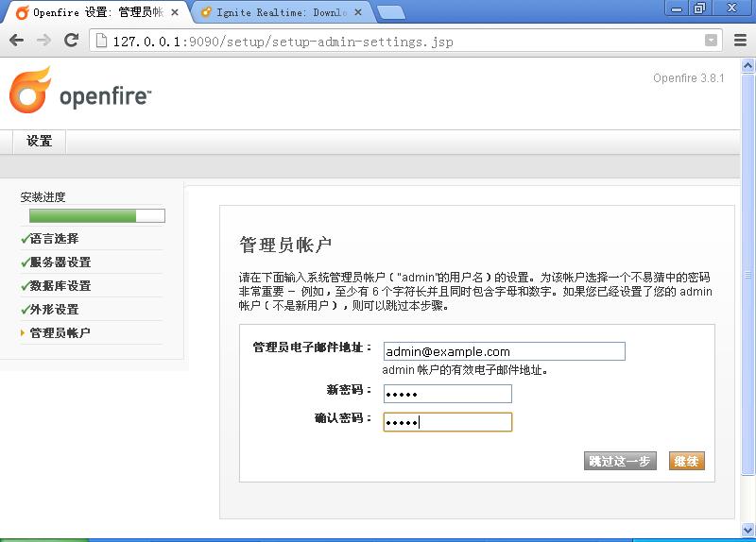Focus the 管理员电子邮件地址 input field
The width and height of the screenshot is (756, 542).
pyautogui.click(x=505, y=351)
